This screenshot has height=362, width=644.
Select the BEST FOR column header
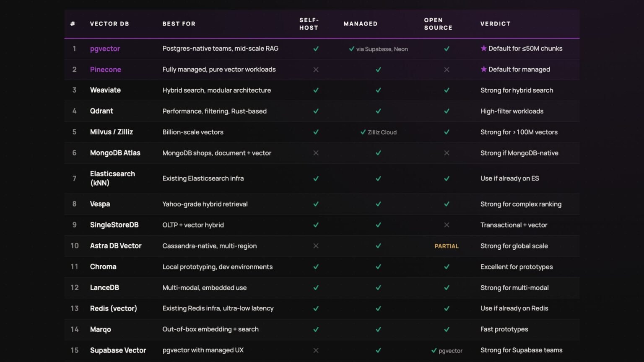point(179,24)
